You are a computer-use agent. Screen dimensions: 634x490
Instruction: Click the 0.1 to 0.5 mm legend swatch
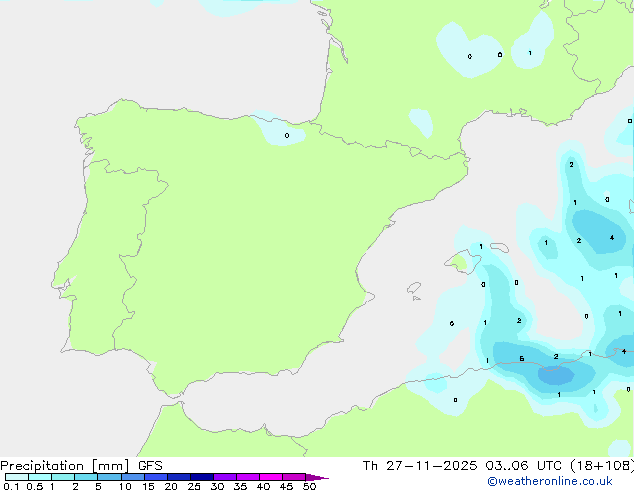tap(17, 477)
